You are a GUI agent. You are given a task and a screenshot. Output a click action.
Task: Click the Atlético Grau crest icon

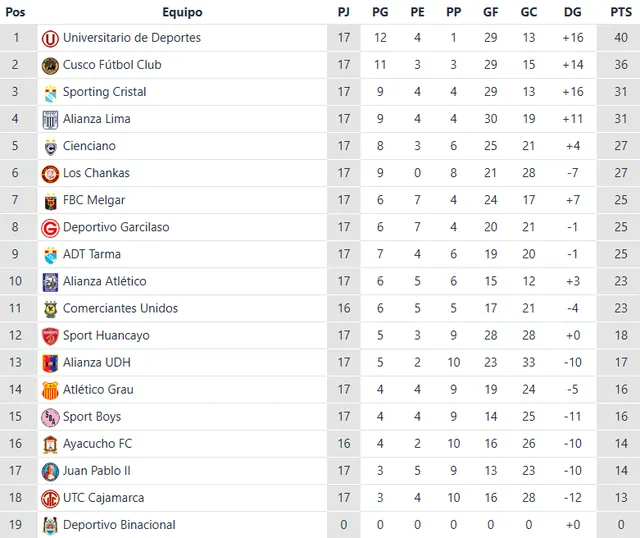point(50,389)
